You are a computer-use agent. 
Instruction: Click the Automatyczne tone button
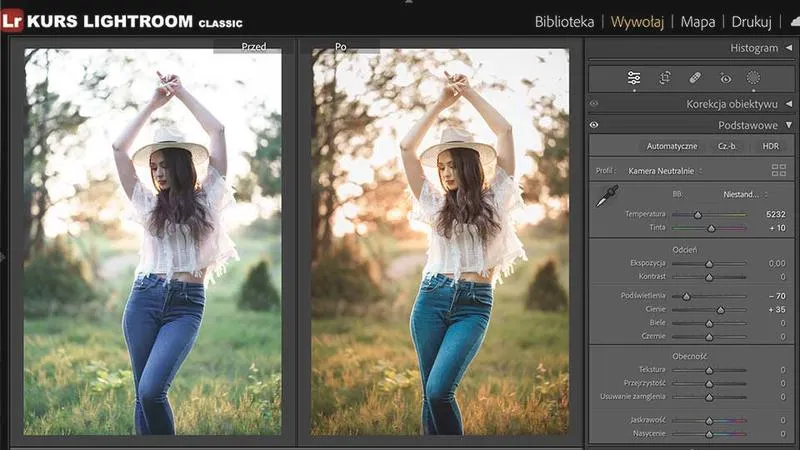pyautogui.click(x=671, y=146)
